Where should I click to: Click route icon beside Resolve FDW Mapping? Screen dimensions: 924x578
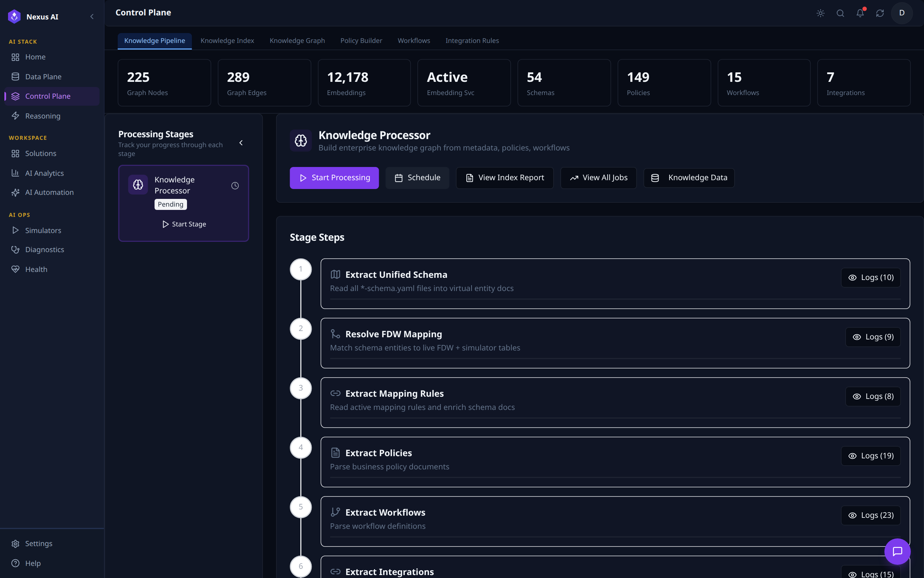pos(335,334)
